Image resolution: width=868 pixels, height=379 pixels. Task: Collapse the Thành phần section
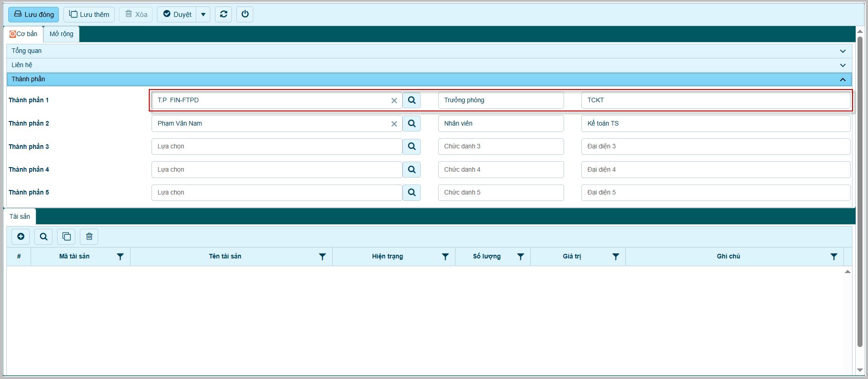tap(842, 79)
